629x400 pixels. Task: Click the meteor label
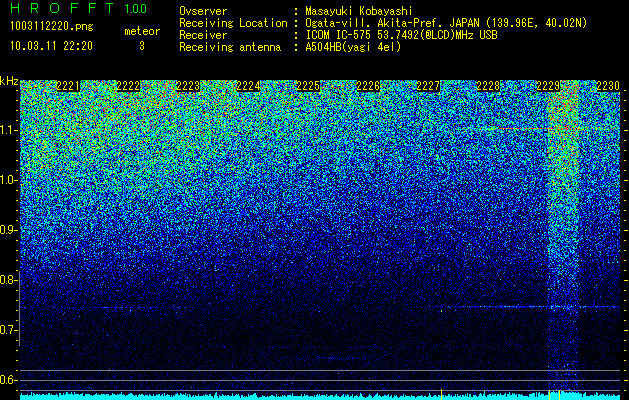(x=142, y=31)
